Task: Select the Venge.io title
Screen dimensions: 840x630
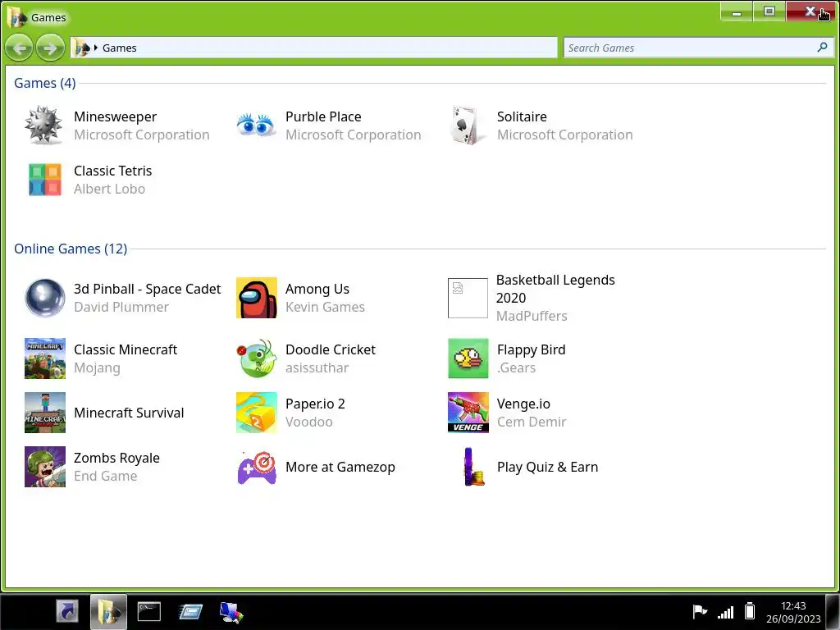Action: pyautogui.click(x=523, y=404)
